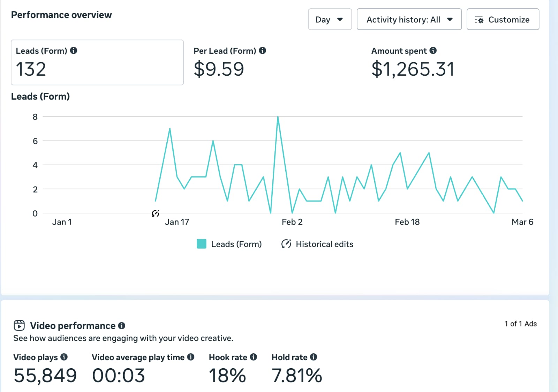Click the historical edits marker on the chart axis
The image size is (558, 392).
[x=155, y=213]
